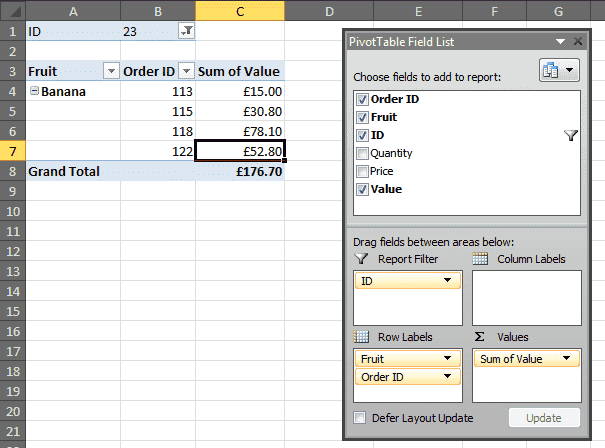Uncheck the Order ID field checkbox
The width and height of the screenshot is (605, 448).
coord(361,100)
